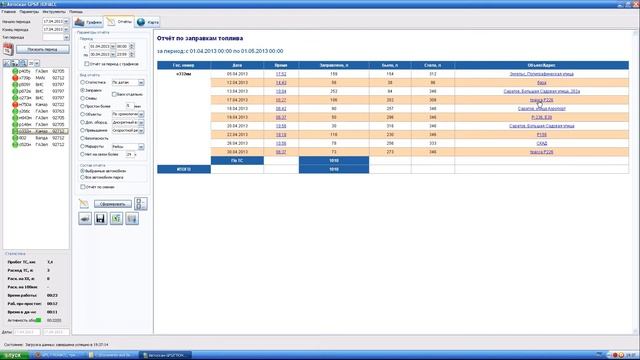The height and width of the screenshot is (360, 640).
Task: Click the first vehicle list toolbar icon
Action: 7,63
